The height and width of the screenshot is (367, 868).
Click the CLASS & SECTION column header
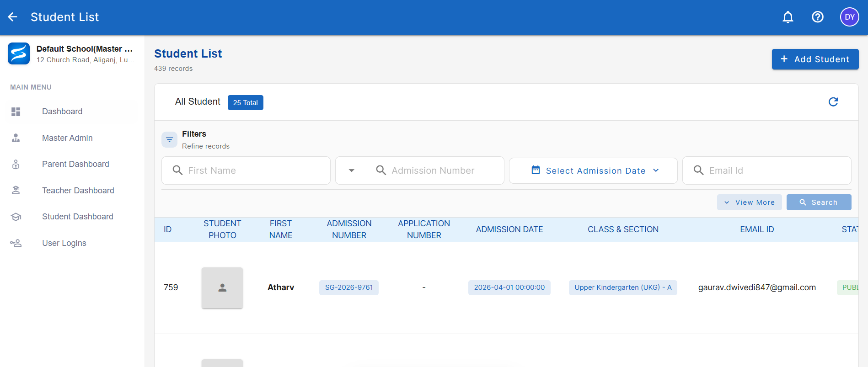(x=623, y=229)
